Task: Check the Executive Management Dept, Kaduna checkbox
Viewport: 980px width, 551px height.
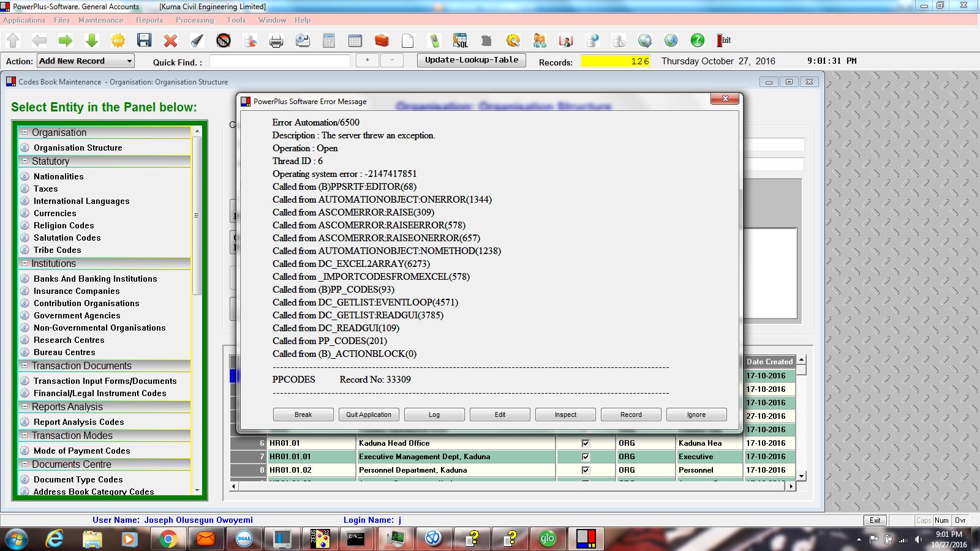Action: [586, 457]
